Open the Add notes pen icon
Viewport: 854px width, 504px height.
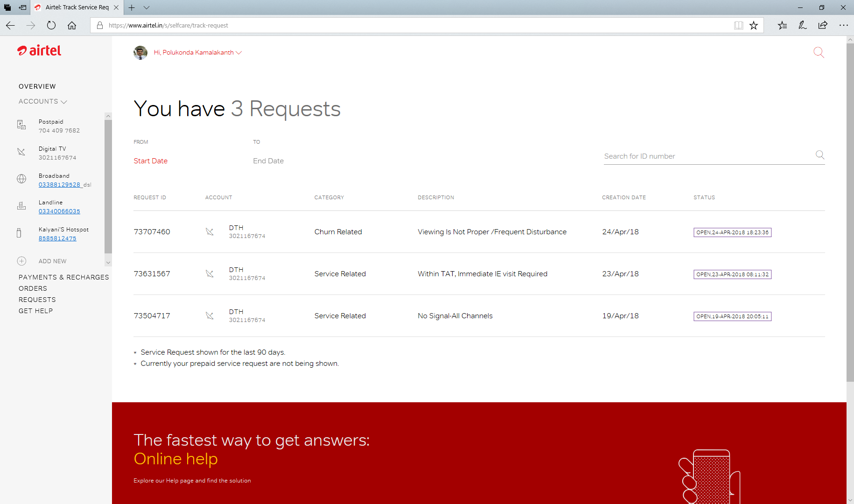coord(803,26)
